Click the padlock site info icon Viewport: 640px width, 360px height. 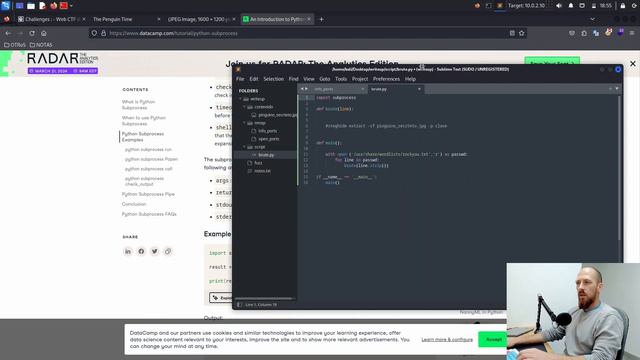[x=104, y=33]
